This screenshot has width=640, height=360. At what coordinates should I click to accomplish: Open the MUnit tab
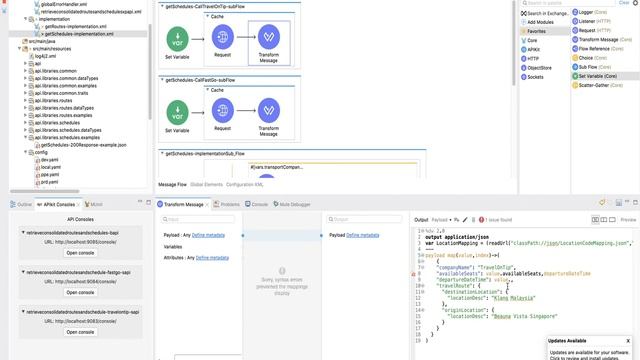93,204
